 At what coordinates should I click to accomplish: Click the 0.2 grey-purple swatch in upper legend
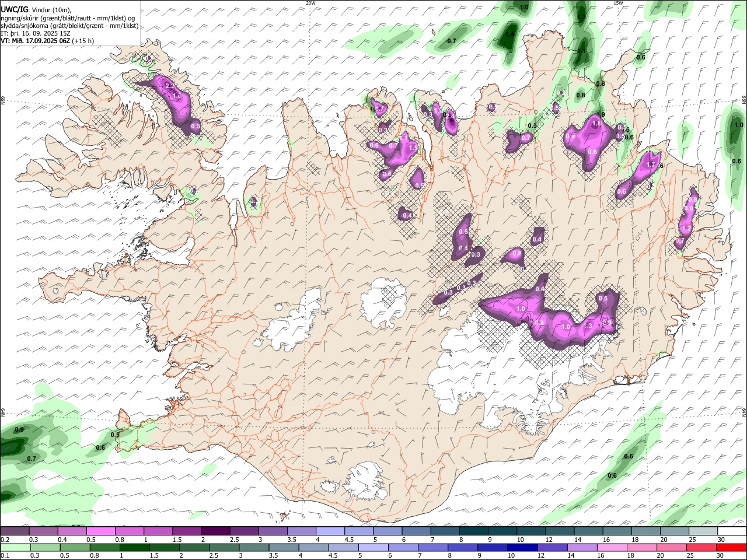[x=15, y=531]
